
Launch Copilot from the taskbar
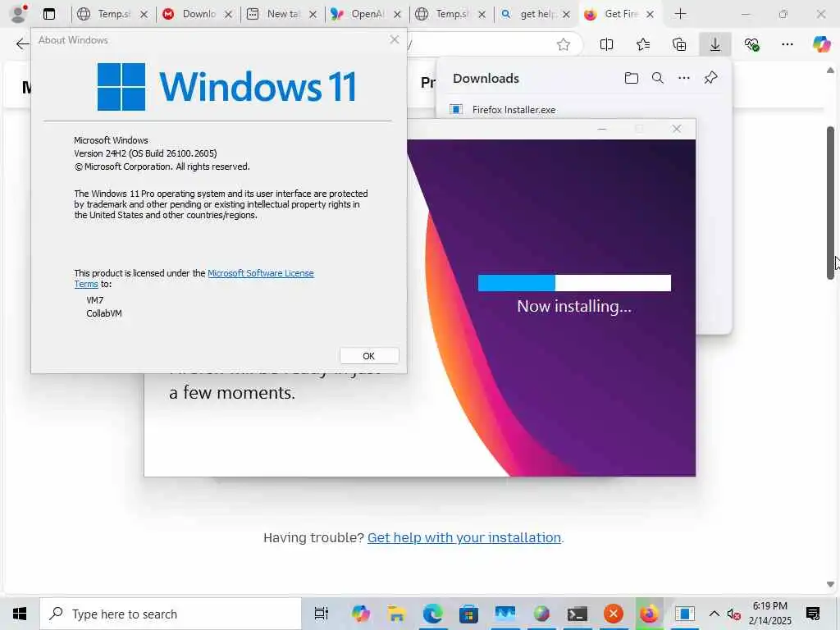(361, 614)
